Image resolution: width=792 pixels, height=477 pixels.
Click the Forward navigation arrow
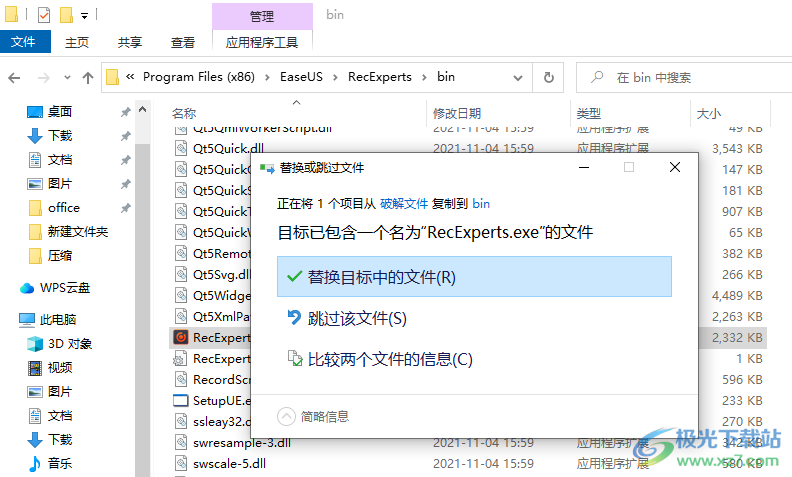click(44, 78)
